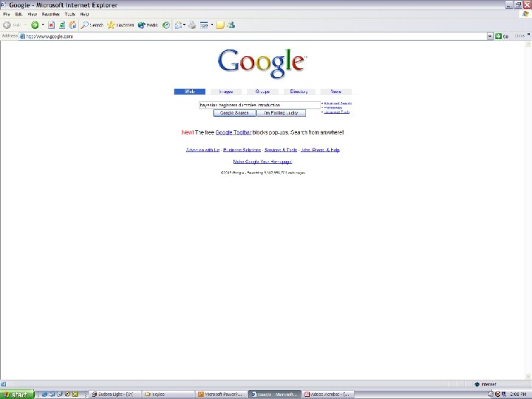Viewport: 532px width, 399px height.
Task: Click the Edit page icon
Action: click(204, 25)
